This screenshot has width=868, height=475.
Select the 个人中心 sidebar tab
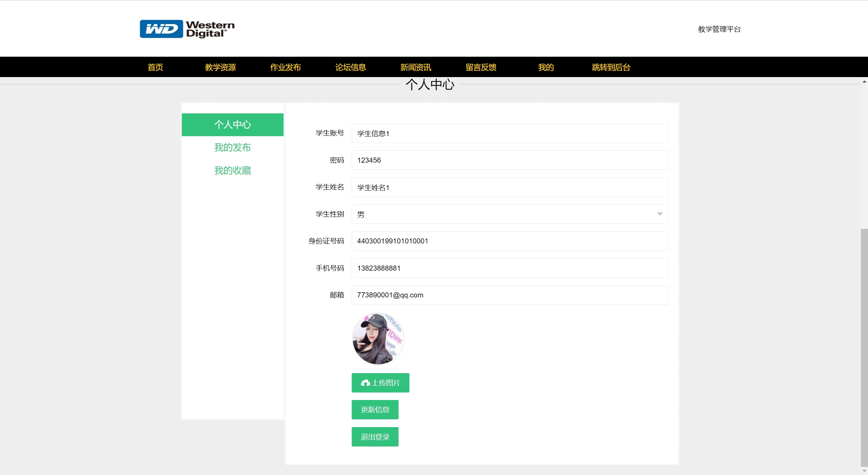pyautogui.click(x=232, y=125)
